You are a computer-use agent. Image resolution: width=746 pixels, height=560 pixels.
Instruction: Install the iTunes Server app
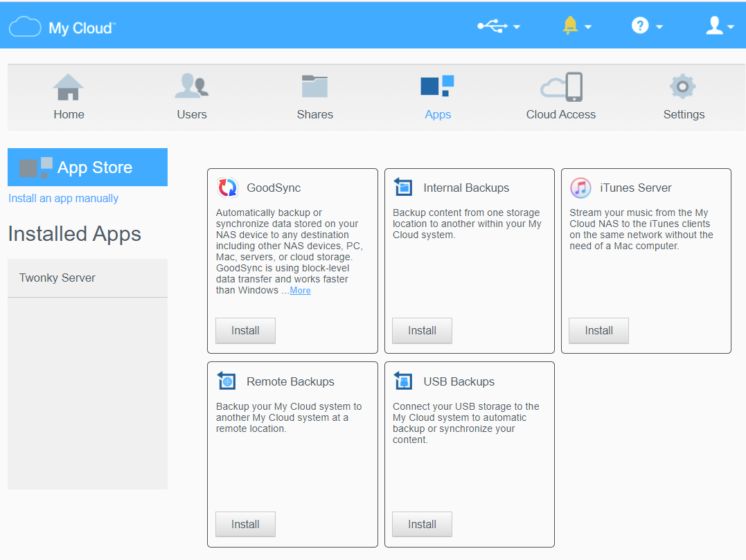tap(599, 330)
